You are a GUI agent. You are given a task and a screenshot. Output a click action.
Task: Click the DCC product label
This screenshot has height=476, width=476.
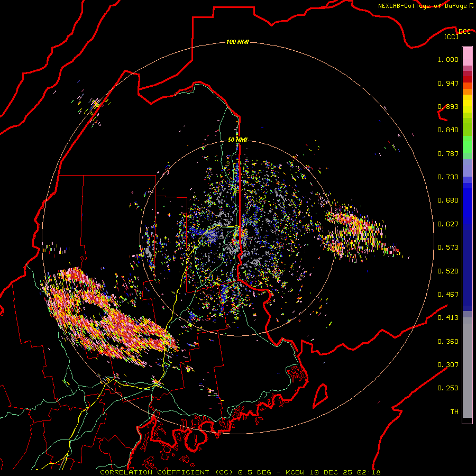click(x=464, y=32)
